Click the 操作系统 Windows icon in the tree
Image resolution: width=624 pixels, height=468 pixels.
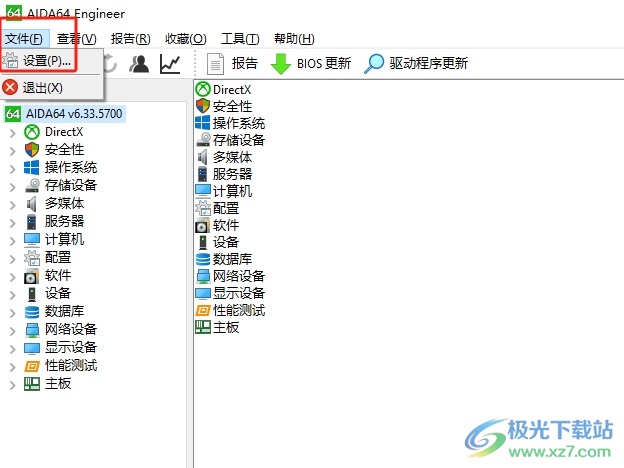click(x=32, y=168)
